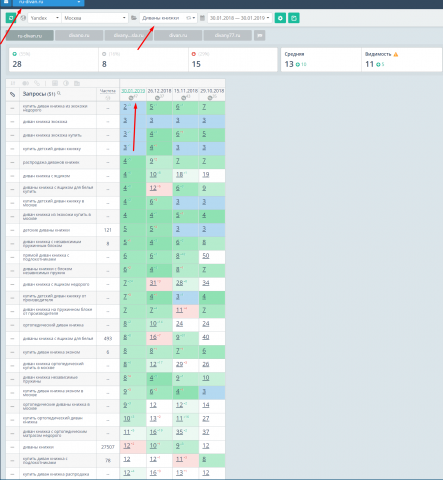
Task: Click the position 37 in the 29.10.2018 column
Action: (206, 432)
